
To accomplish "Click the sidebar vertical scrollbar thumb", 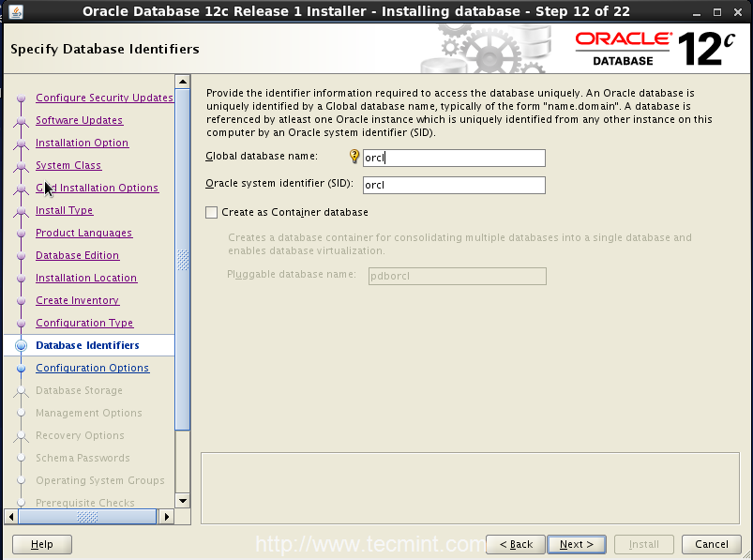I will click(183, 259).
